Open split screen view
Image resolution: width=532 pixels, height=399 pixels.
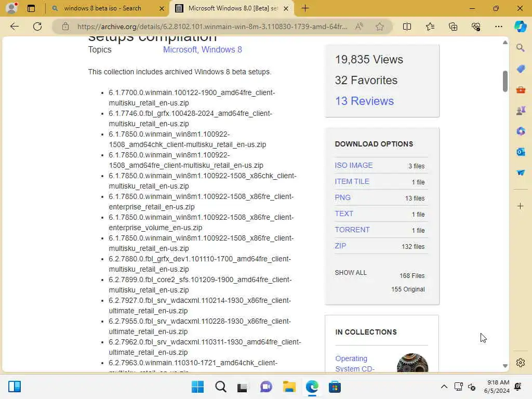407,26
